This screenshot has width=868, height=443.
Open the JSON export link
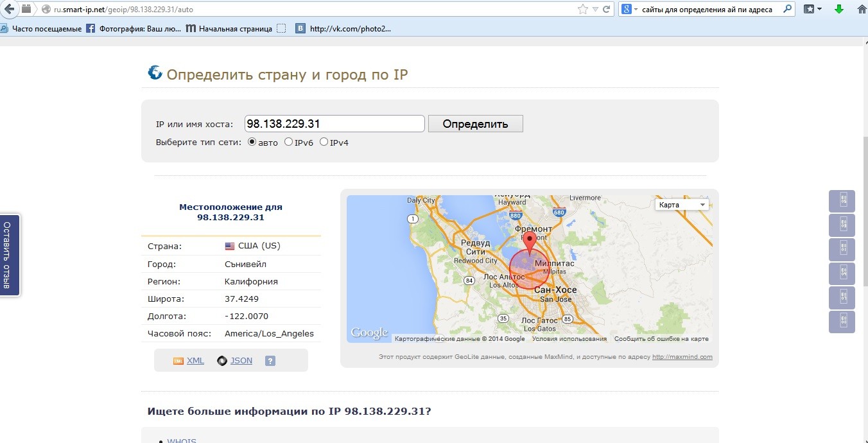(x=241, y=361)
